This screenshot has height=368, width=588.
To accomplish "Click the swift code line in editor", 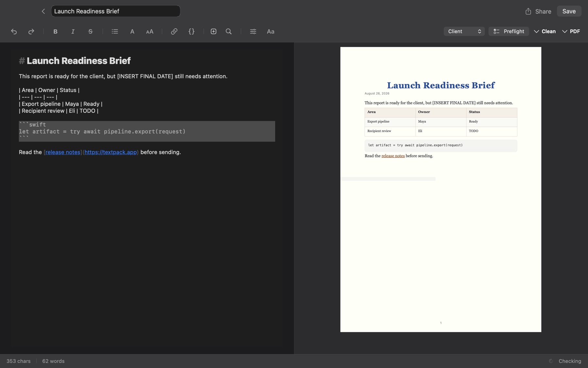I will (102, 131).
